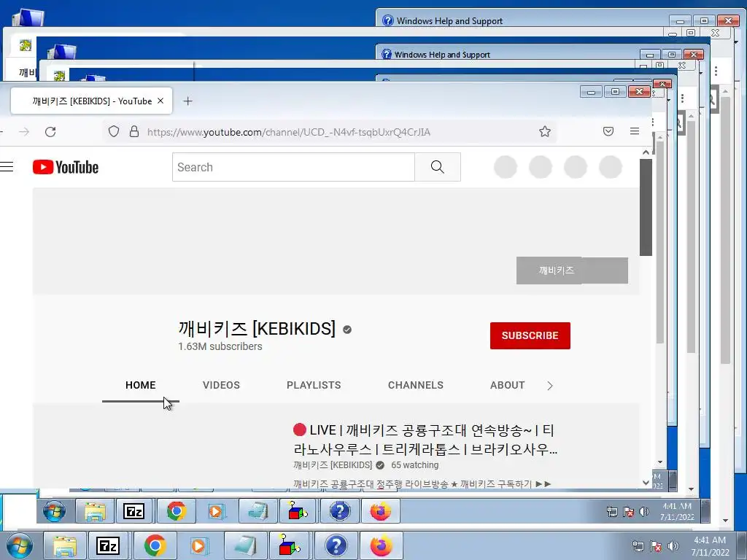Viewport: 747px width, 560px height.
Task: Click the page vertical scrollbar thumb
Action: [x=646, y=207]
